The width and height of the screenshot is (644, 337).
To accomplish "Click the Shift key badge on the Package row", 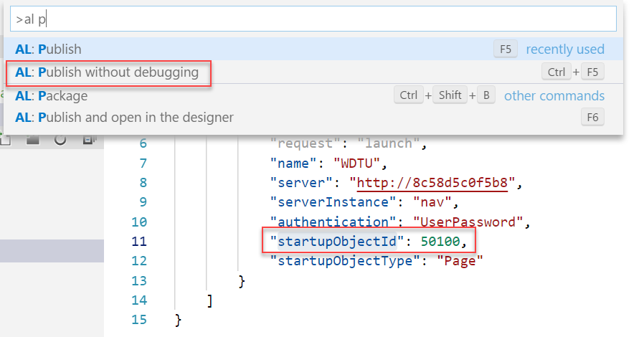I will click(450, 95).
